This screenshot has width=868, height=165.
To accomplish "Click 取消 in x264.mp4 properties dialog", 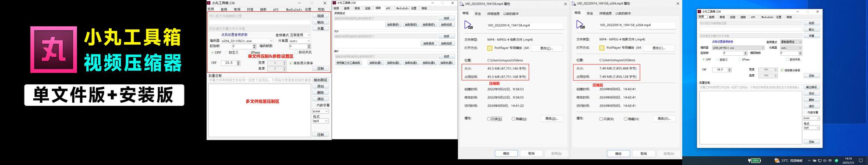I will coord(643,154).
